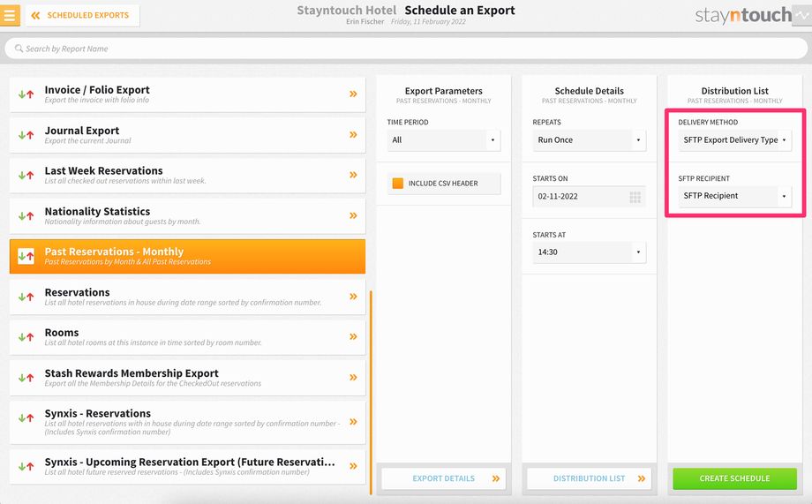Click the Synxis - Reservations arrows icon
The height and width of the screenshot is (504, 812).
(26, 417)
